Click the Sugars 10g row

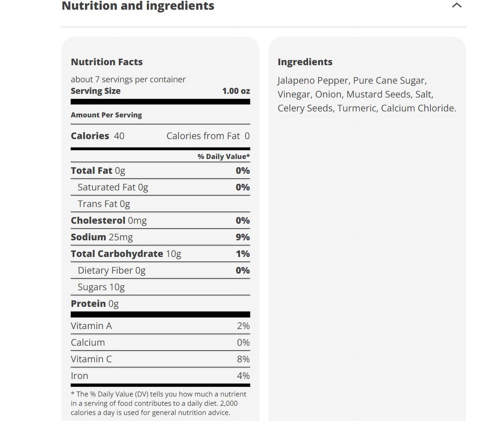[160, 287]
